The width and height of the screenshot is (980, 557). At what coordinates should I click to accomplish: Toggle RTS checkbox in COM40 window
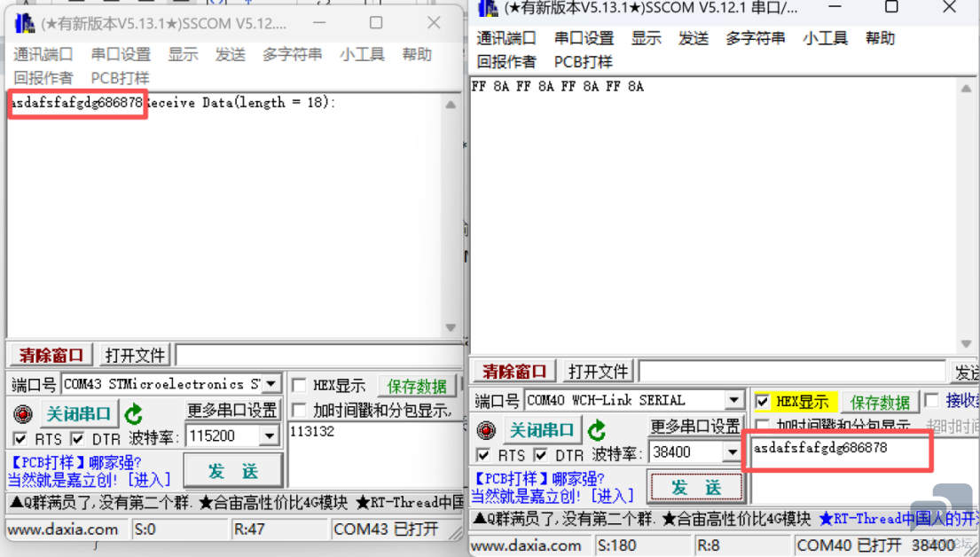point(483,454)
